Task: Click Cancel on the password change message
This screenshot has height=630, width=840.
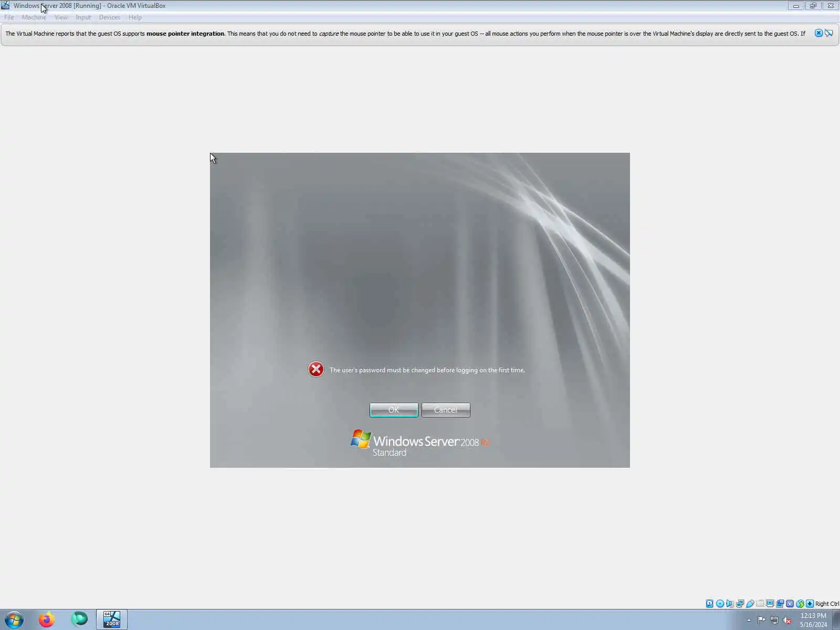Action: point(446,410)
